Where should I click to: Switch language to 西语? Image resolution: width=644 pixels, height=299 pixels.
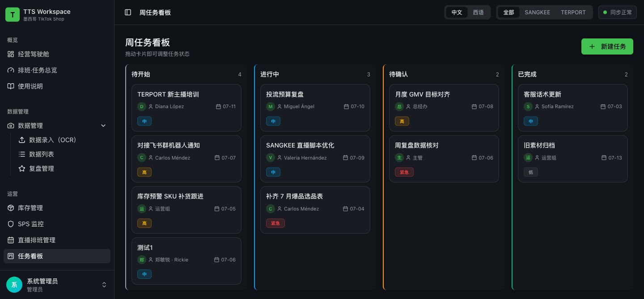pos(478,13)
